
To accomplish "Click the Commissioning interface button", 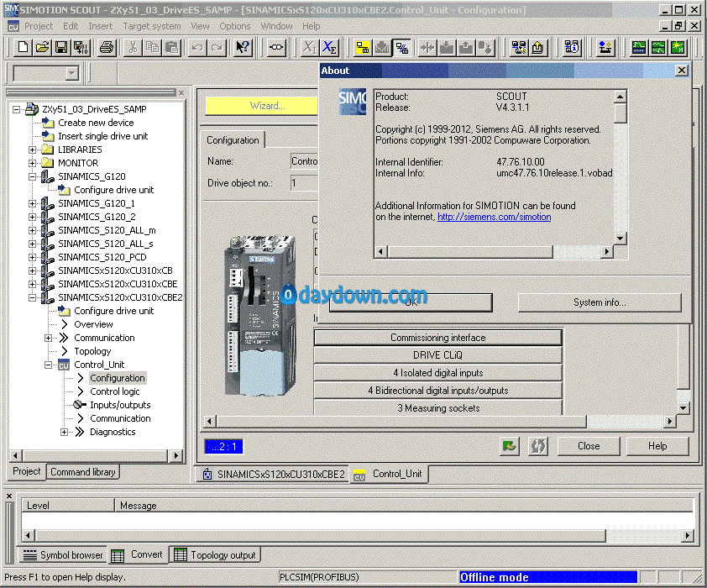I will pos(437,338).
